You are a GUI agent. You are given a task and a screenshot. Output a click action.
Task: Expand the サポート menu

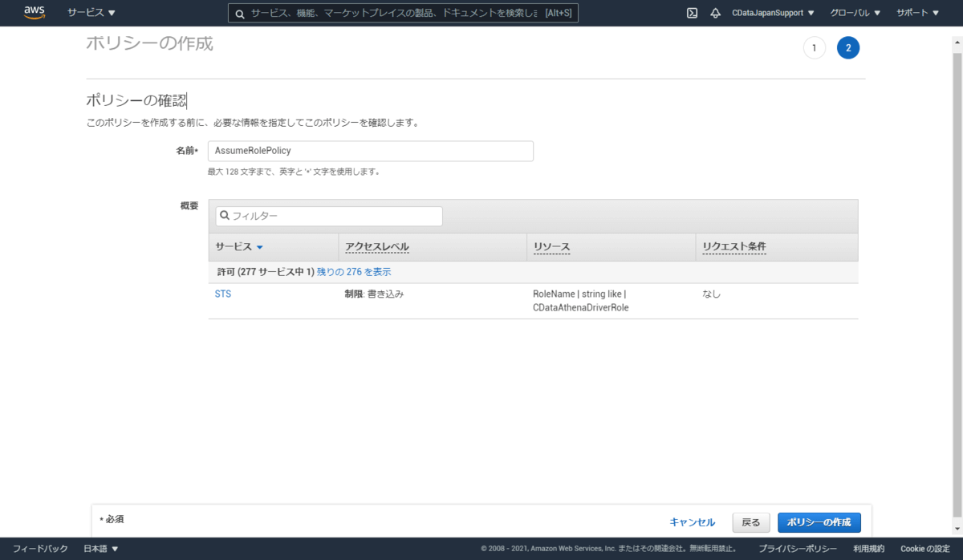tap(918, 13)
